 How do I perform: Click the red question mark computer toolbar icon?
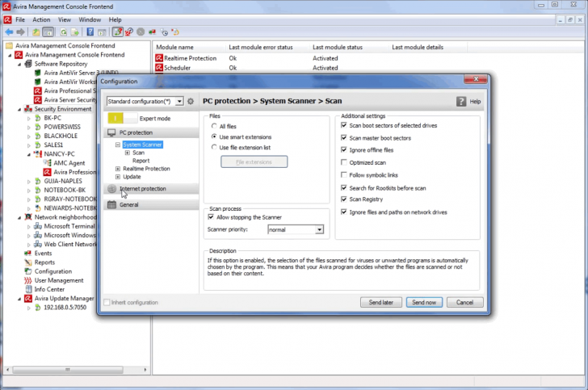tap(118, 32)
